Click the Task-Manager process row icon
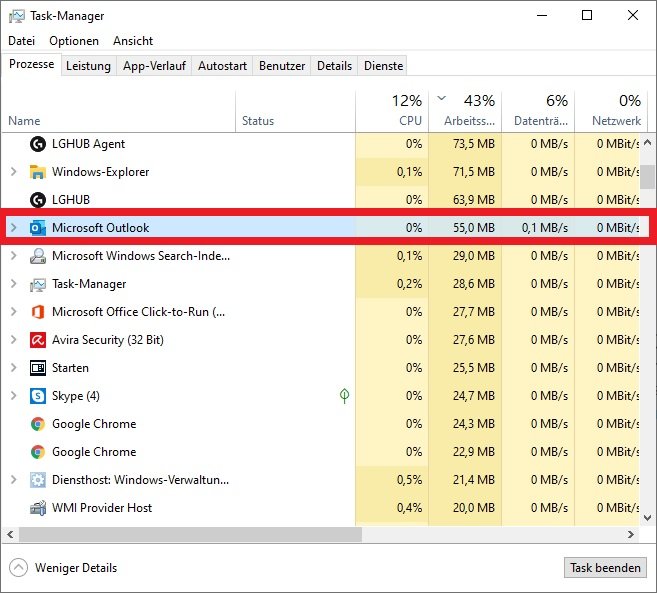 pos(38,285)
